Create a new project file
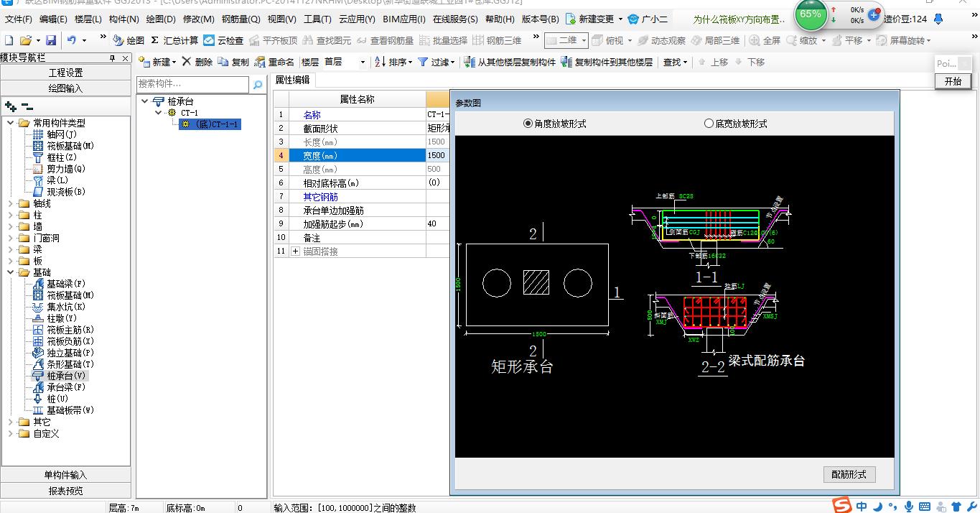This screenshot has height=513, width=980. click(x=9, y=41)
